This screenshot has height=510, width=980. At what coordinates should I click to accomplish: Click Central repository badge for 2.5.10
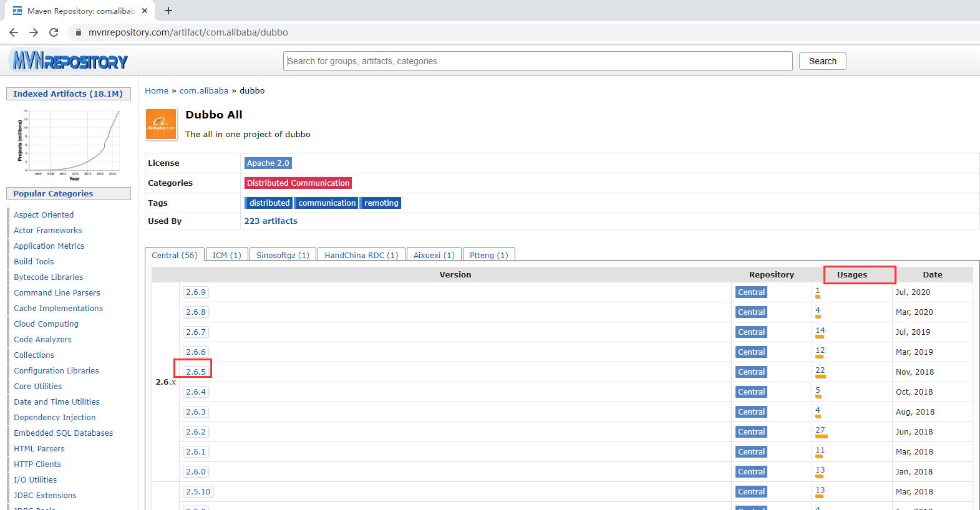pyautogui.click(x=751, y=491)
